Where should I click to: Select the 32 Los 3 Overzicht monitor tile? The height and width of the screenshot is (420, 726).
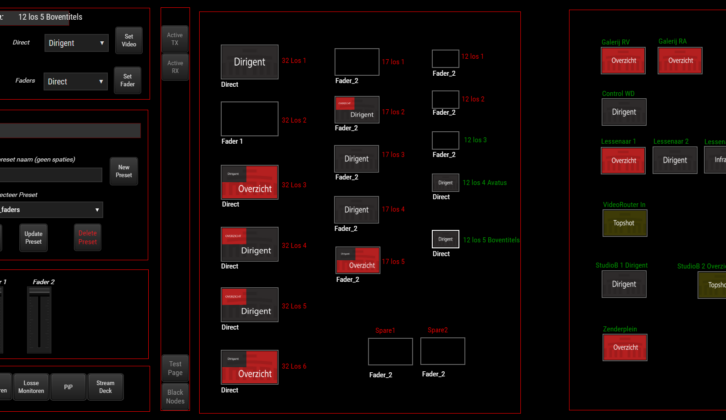[249, 183]
